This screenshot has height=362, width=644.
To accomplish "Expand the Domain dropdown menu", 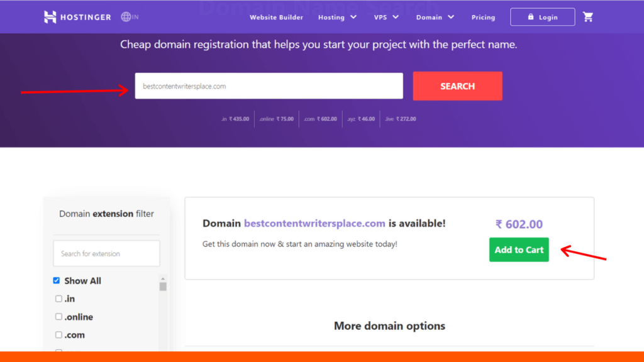I will (x=435, y=17).
